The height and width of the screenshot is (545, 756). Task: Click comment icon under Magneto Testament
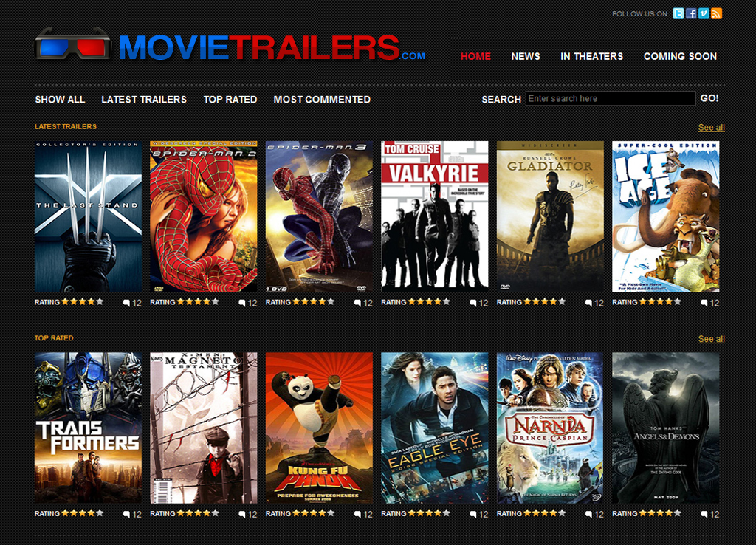tap(242, 514)
